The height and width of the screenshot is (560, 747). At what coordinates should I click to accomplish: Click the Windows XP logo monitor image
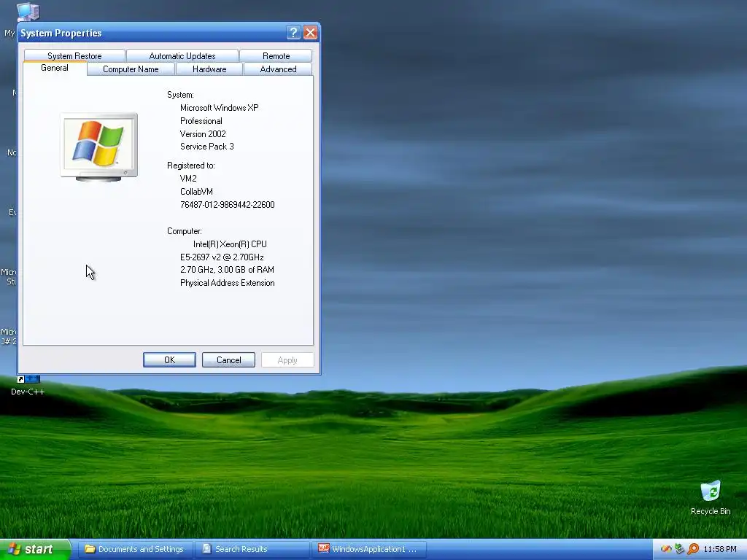point(99,147)
